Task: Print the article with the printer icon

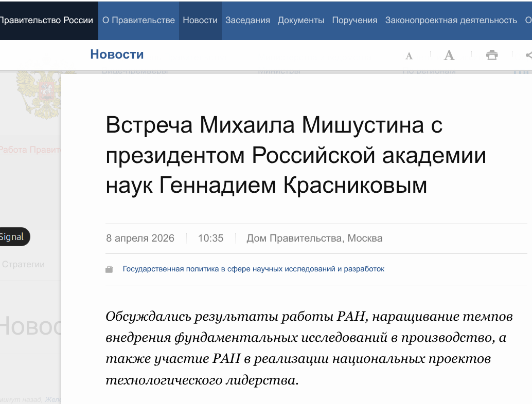Action: pos(492,55)
